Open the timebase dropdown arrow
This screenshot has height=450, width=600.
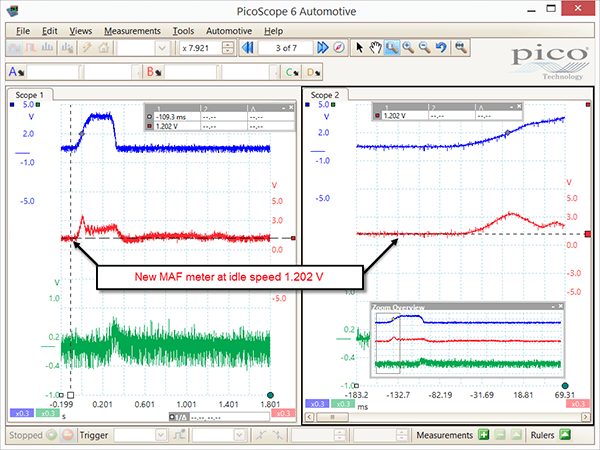click(162, 48)
